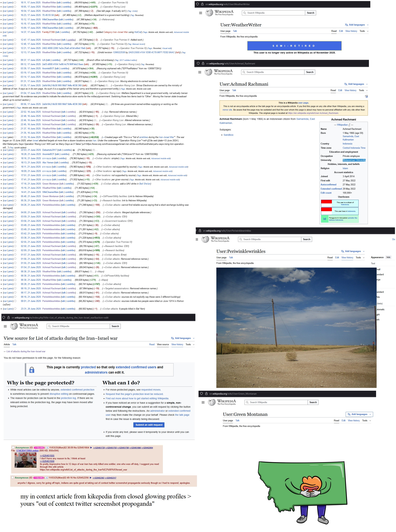Tick checkbox for post No.520452256
The height and width of the screenshot is (532, 396).
[13, 477]
